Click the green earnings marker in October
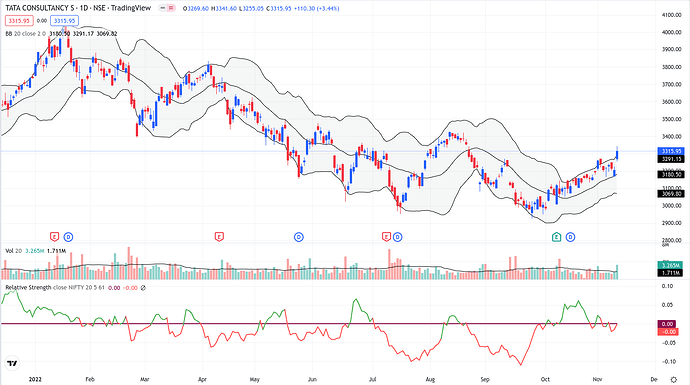The height and width of the screenshot is (385, 690). (x=557, y=237)
